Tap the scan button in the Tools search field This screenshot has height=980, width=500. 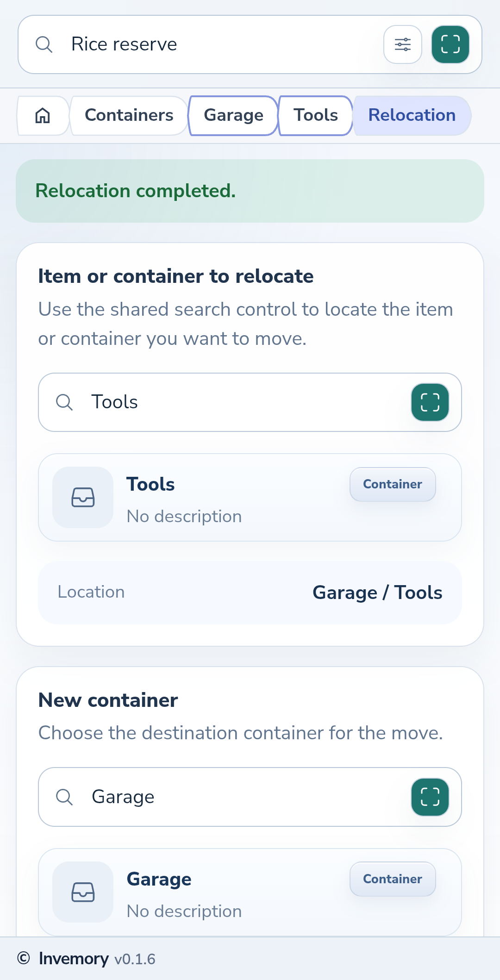pyautogui.click(x=430, y=402)
